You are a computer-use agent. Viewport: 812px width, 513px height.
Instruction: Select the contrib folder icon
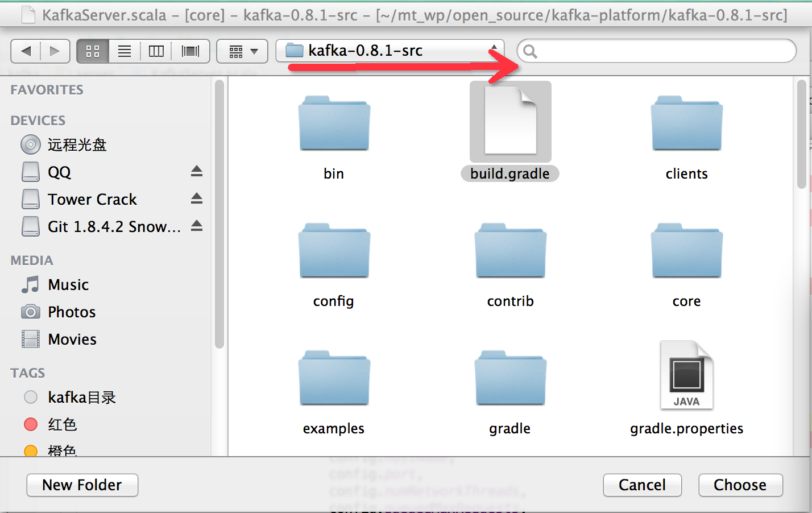pos(510,250)
